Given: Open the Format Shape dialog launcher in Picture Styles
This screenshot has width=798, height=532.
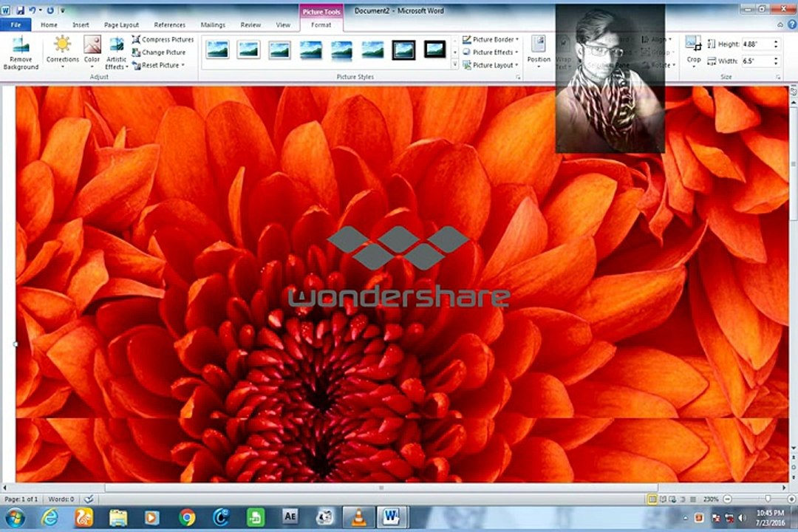Looking at the screenshot, I should tap(519, 78).
